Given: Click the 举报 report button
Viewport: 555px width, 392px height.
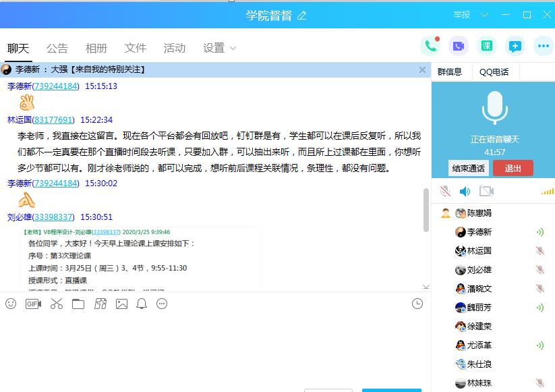Looking at the screenshot, I should click(461, 15).
